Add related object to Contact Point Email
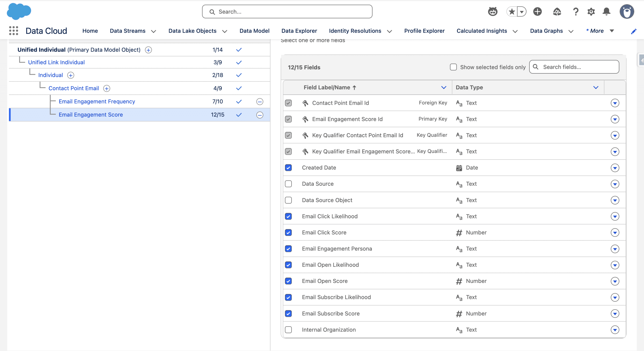 107,88
